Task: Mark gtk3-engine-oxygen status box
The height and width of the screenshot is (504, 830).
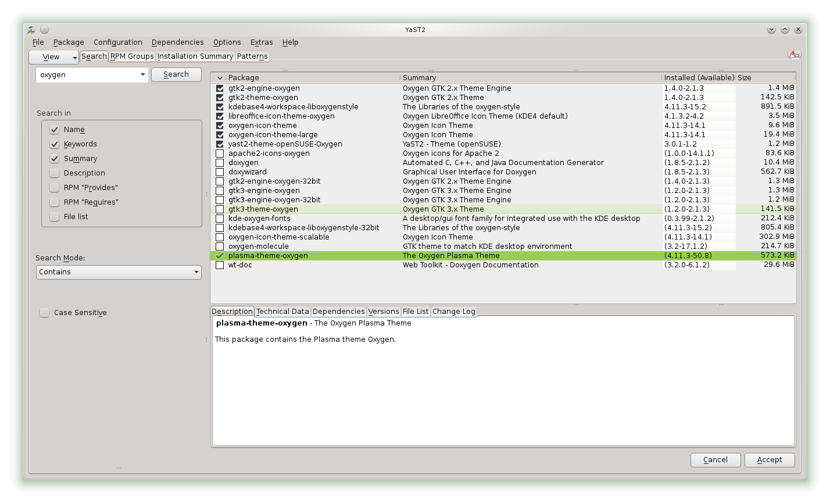Action: click(220, 191)
